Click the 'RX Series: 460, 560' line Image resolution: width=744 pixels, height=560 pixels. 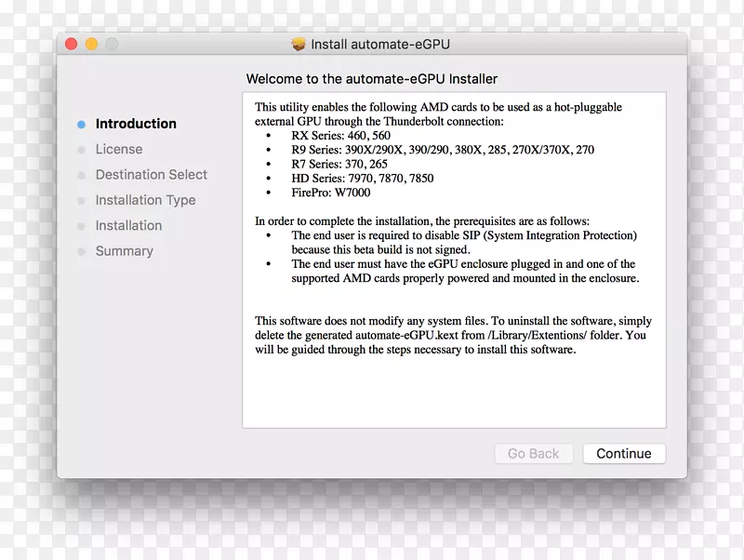340,136
